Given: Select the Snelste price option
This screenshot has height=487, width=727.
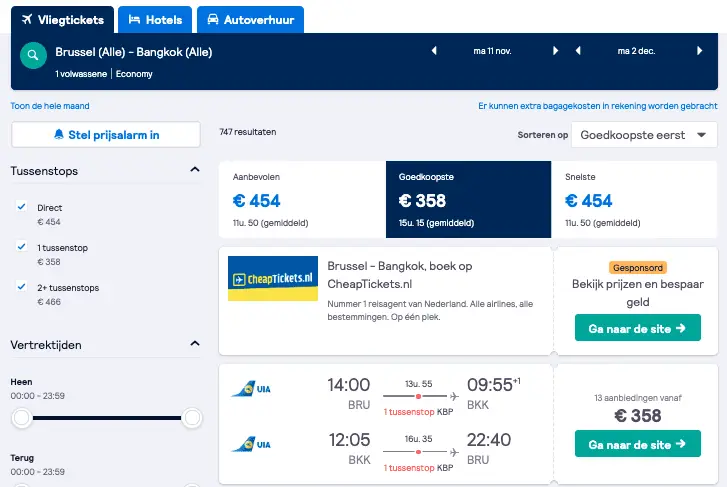Looking at the screenshot, I should point(634,199).
